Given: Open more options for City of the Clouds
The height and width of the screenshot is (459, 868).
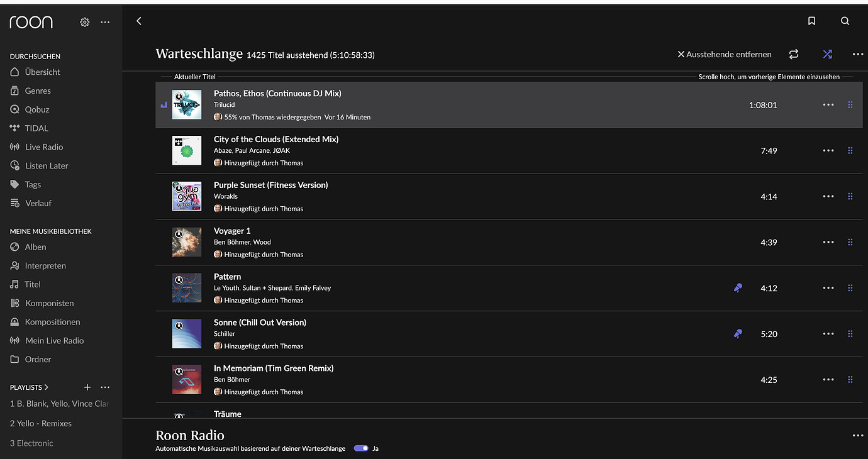Looking at the screenshot, I should tap(828, 151).
